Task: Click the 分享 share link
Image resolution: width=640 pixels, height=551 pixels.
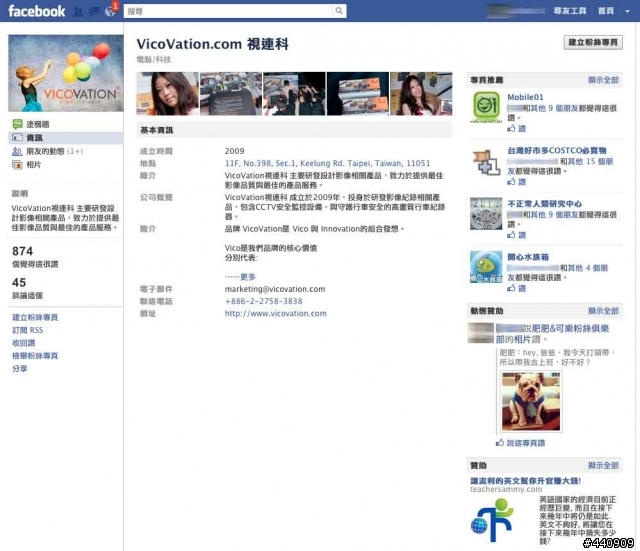Action: pyautogui.click(x=20, y=369)
